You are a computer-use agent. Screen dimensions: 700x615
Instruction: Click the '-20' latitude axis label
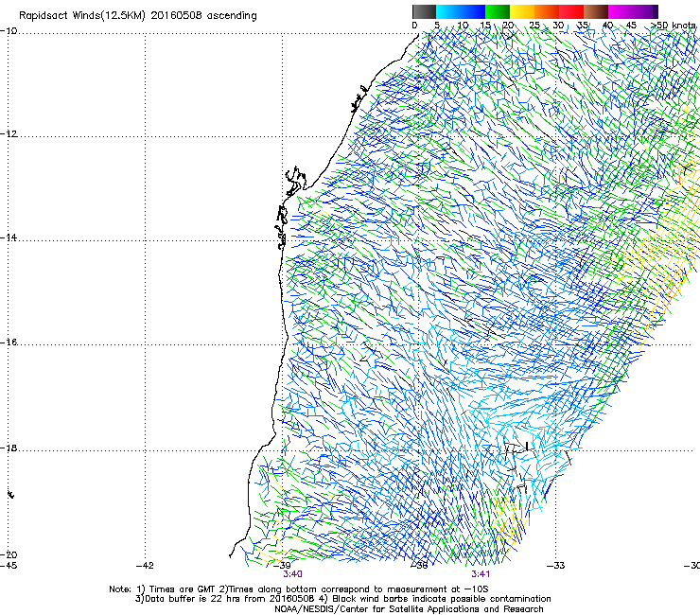[9, 554]
